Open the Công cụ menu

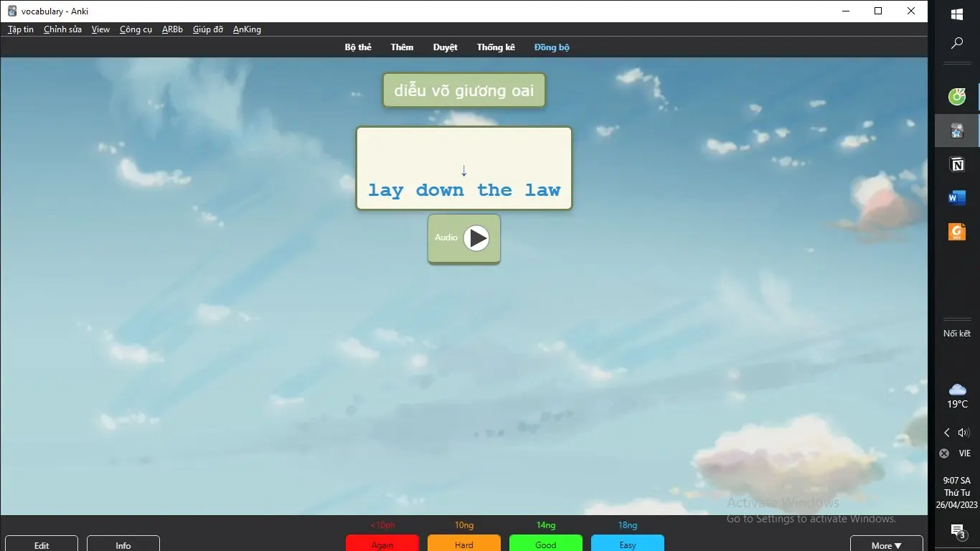tap(136, 29)
